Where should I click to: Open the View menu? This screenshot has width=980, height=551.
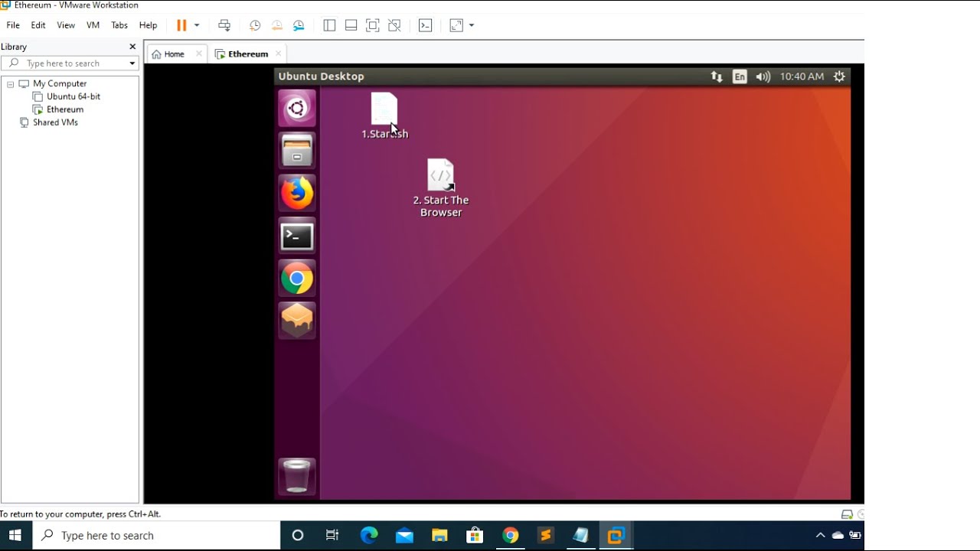click(66, 25)
